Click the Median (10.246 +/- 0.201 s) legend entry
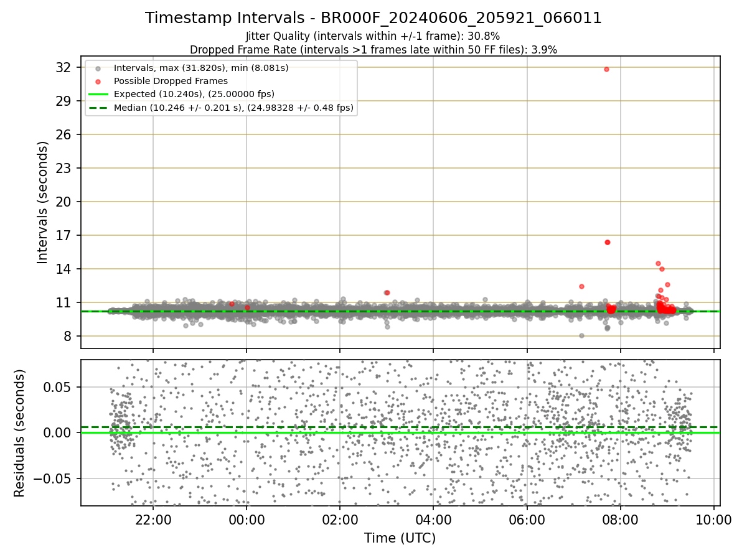Viewport: 747px width, 560px height. 233,108
